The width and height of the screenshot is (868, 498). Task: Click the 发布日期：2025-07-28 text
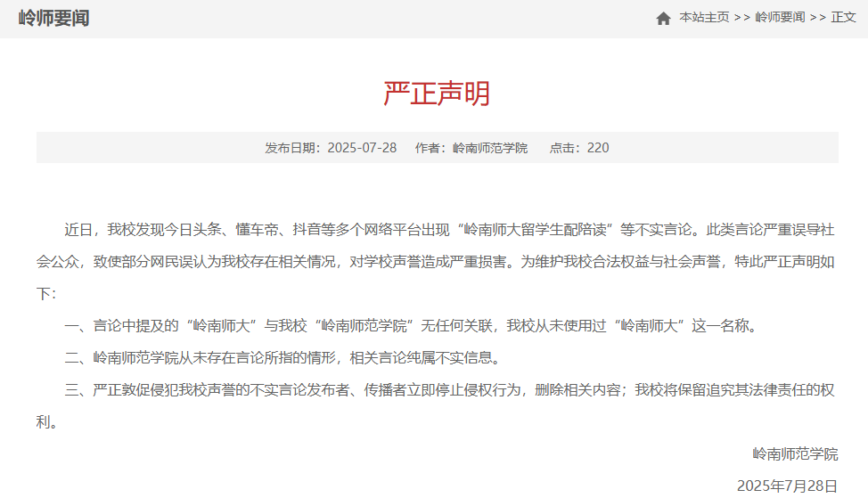click(x=331, y=148)
